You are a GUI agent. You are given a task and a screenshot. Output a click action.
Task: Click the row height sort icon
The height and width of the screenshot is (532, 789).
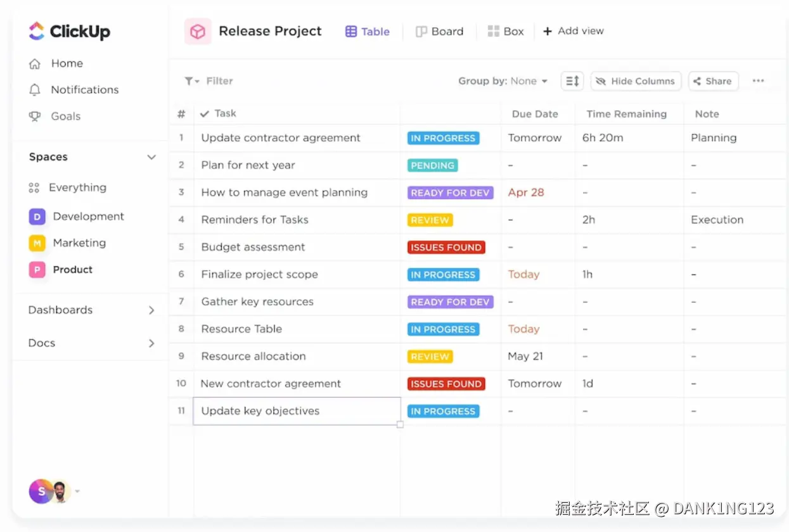click(572, 81)
